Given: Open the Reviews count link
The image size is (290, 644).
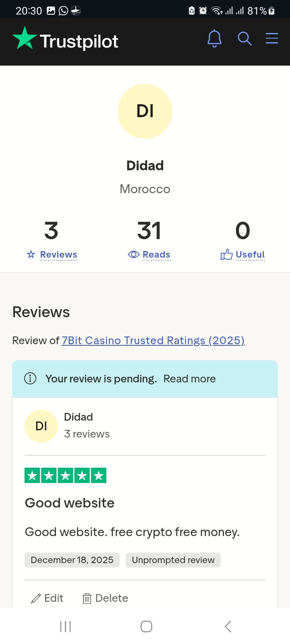Looking at the screenshot, I should 58,255.
